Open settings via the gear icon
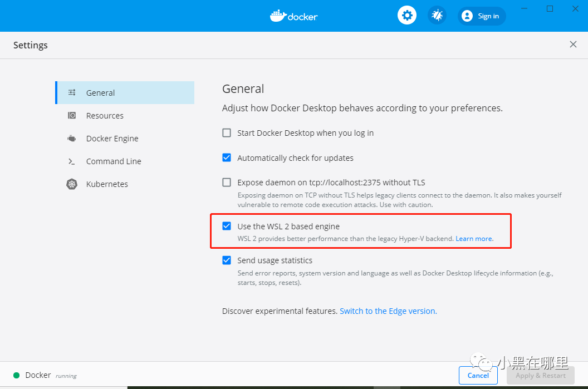 point(407,16)
